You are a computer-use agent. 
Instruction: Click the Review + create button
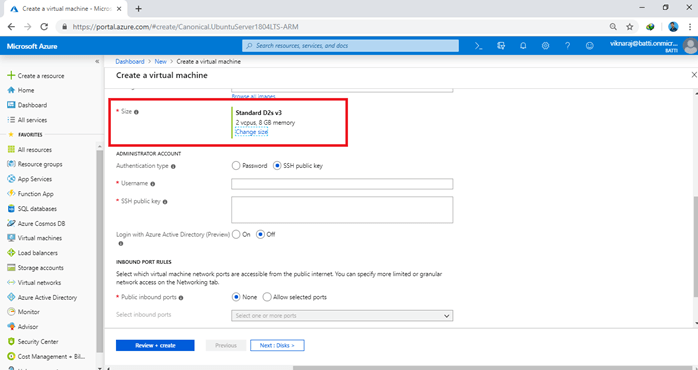(x=155, y=346)
